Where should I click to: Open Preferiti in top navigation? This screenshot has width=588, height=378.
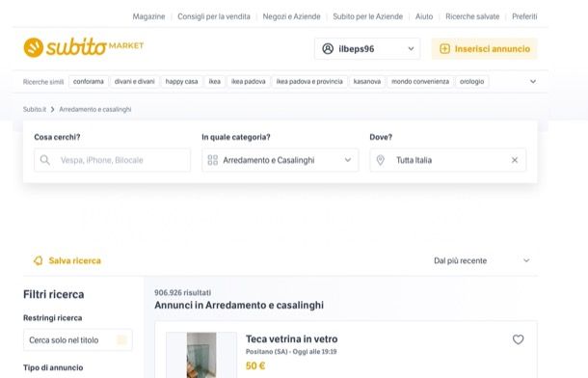pyautogui.click(x=524, y=16)
